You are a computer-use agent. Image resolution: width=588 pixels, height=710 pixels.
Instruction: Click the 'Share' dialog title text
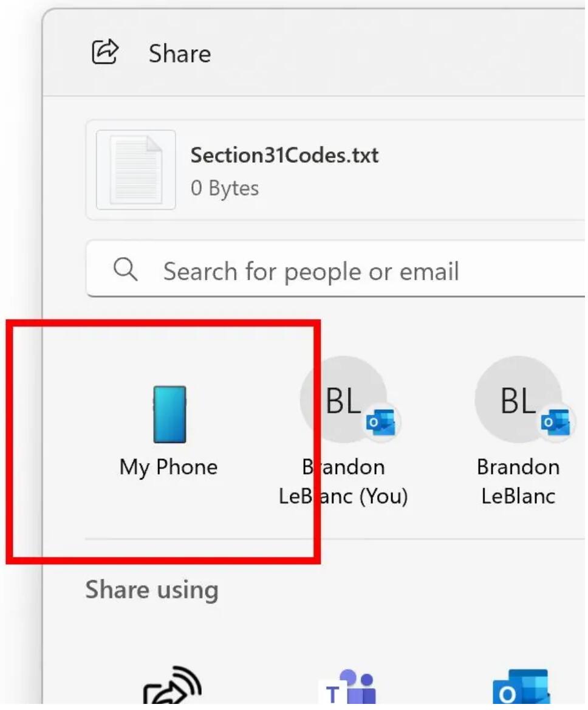(x=180, y=53)
